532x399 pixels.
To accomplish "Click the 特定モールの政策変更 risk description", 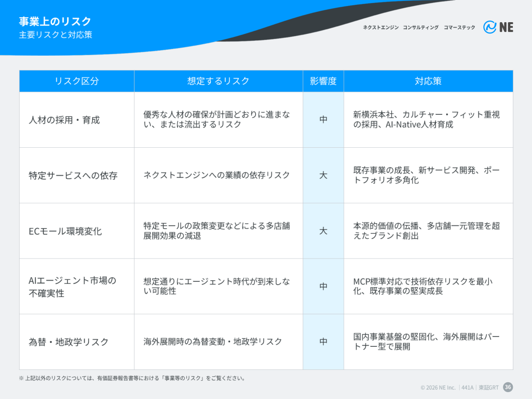I will click(219, 231).
